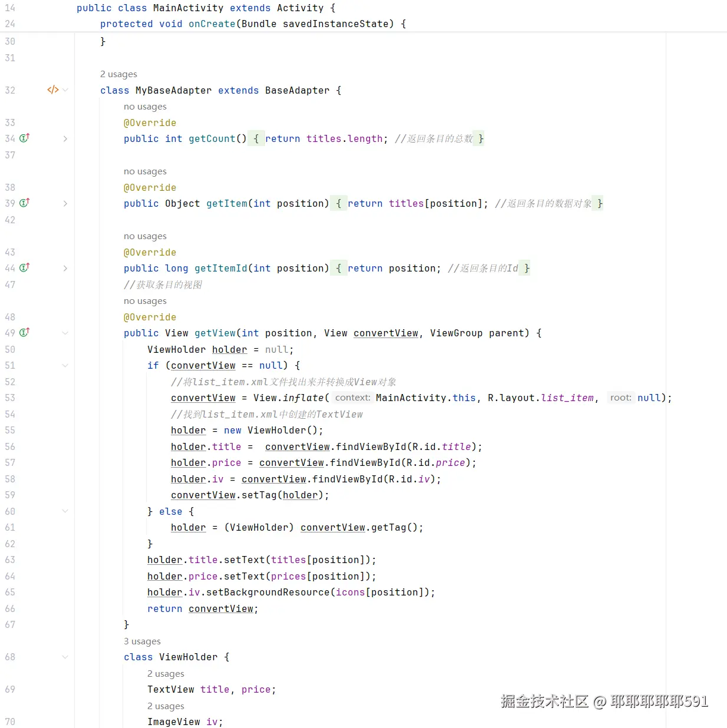Click the override gutter icon on getView line
This screenshot has width=727, height=728.
click(x=24, y=333)
